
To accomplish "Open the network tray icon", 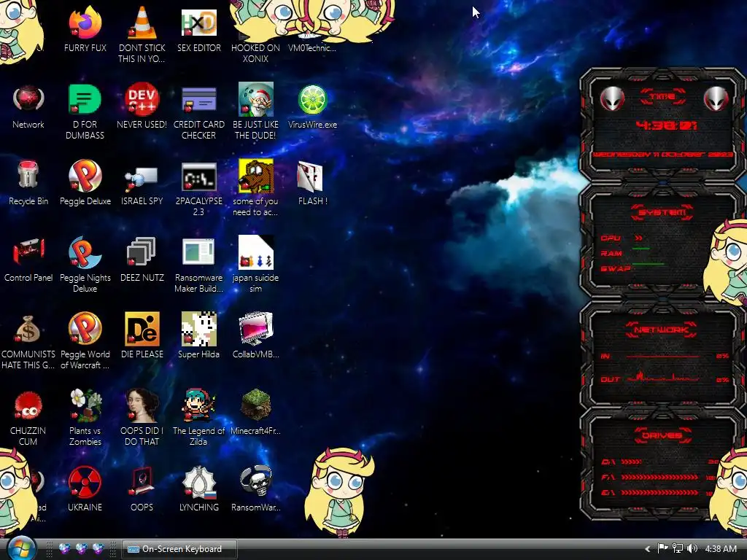I will pos(677,548).
